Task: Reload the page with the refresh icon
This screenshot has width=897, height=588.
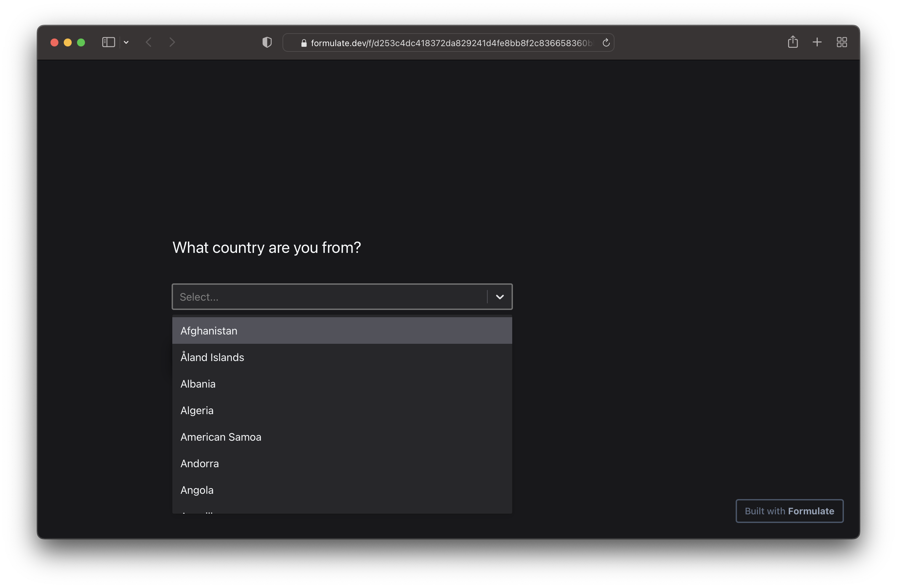Action: pos(606,42)
